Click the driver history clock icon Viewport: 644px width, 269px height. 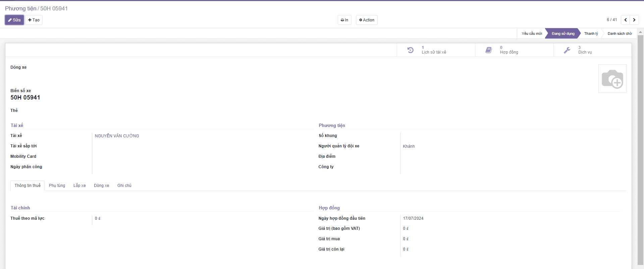coord(410,50)
